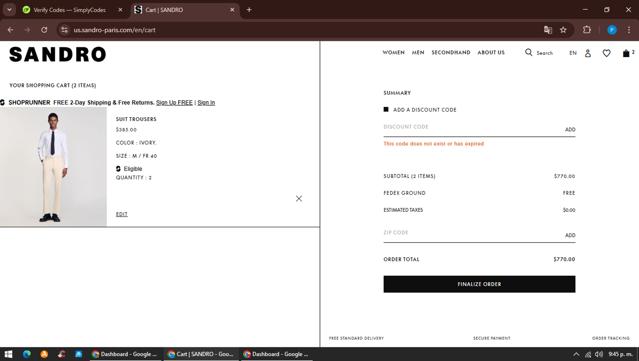Close the Verify Codes SimplyCodes tab

coord(120,10)
